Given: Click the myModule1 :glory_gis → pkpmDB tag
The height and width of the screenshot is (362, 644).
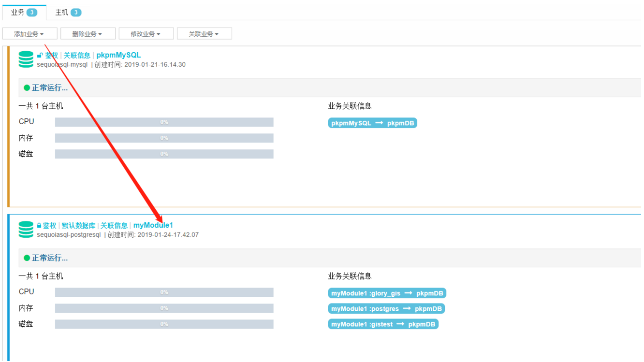Looking at the screenshot, I should tap(387, 293).
